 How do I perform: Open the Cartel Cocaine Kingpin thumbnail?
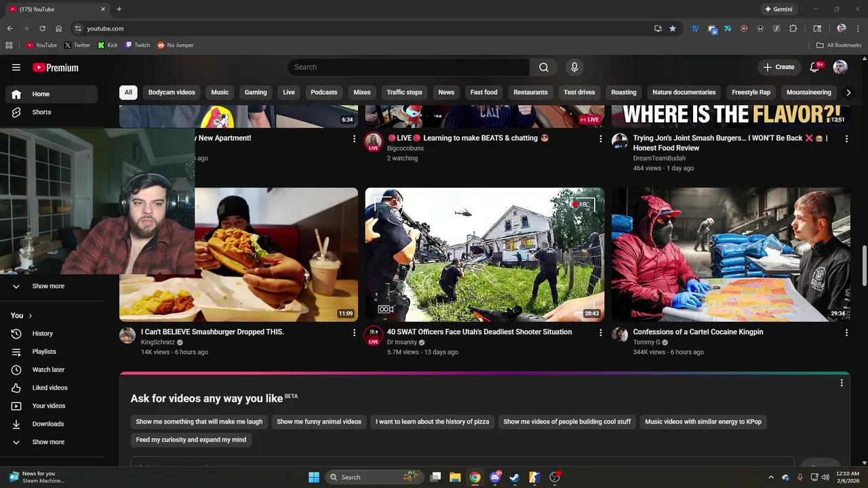click(x=731, y=255)
